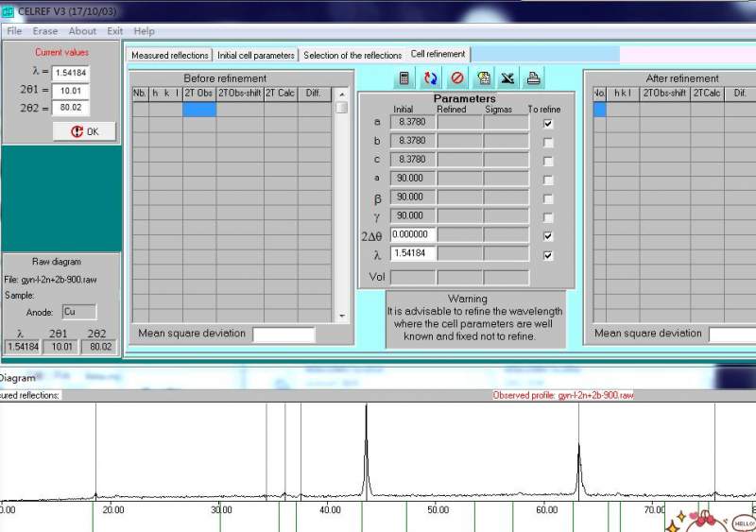This screenshot has height=532, width=756.
Task: Click the calculator icon in the refinement toolbar
Action: click(x=404, y=78)
